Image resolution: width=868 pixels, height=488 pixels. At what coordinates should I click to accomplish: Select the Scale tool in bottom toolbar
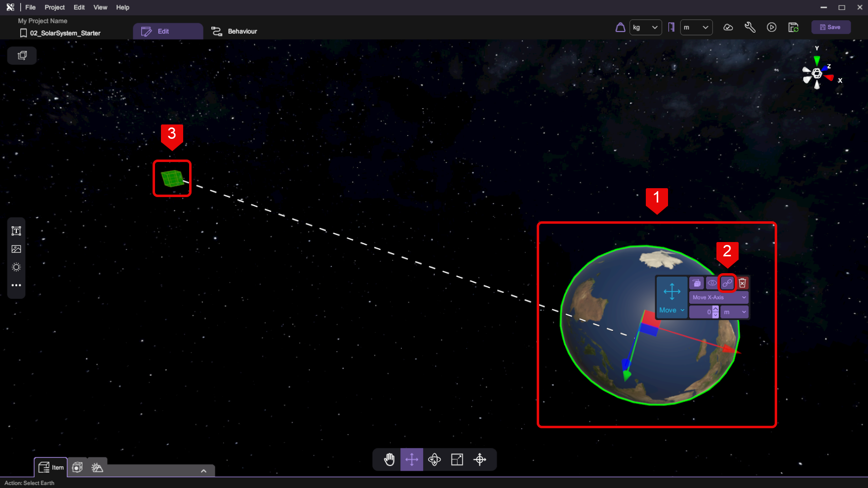coord(457,460)
